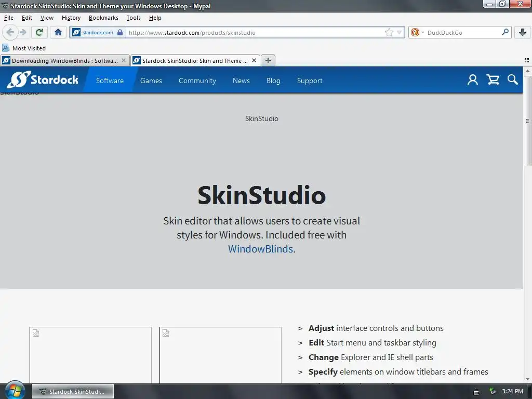Open the browser Home page icon
This screenshot has width=532, height=399.
tap(58, 32)
